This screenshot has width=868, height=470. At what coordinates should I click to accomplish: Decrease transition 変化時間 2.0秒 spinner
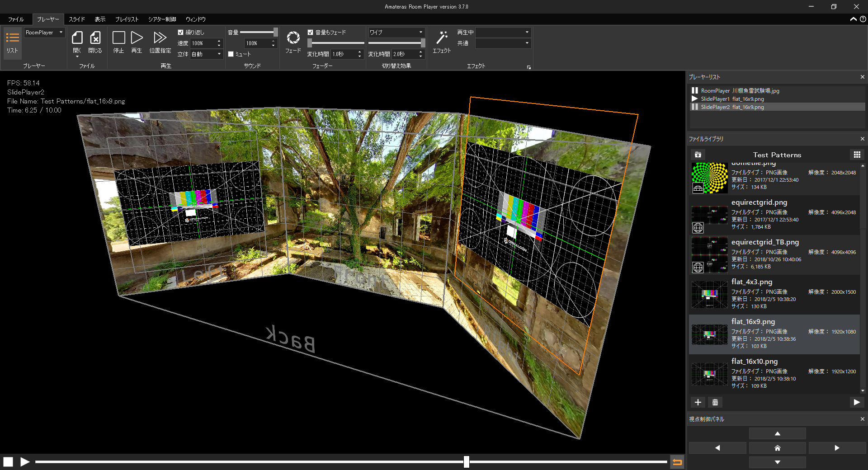point(421,56)
